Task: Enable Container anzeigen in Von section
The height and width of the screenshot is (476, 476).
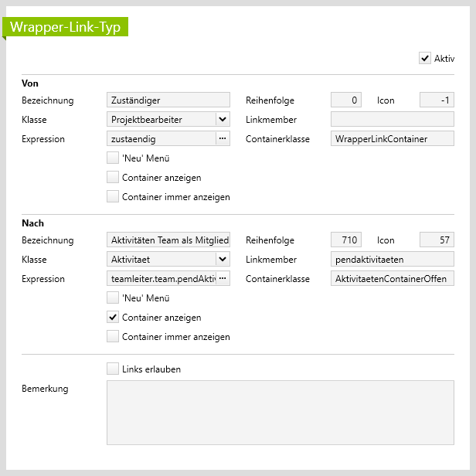Action: point(113,178)
